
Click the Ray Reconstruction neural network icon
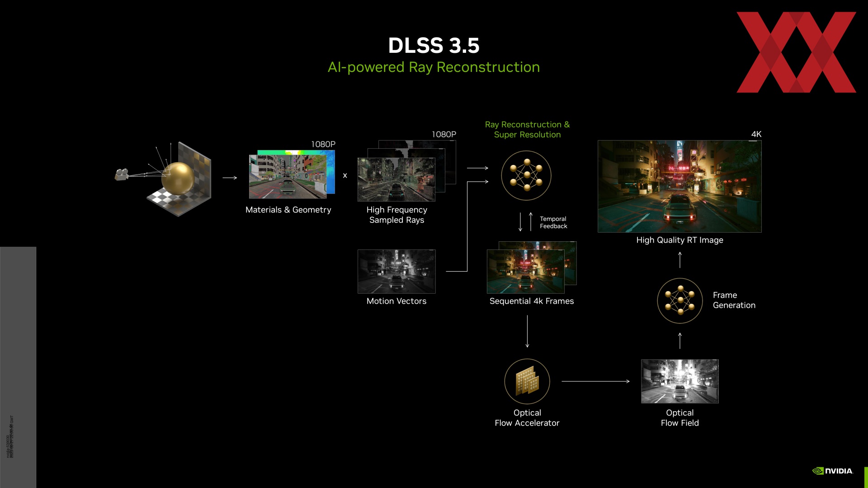tap(526, 176)
